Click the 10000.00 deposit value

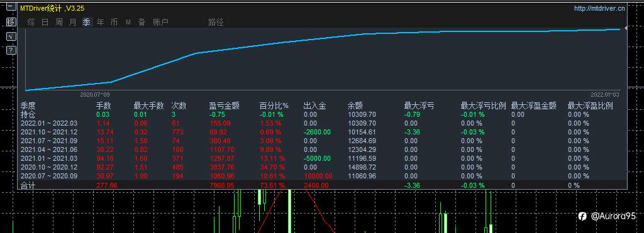tap(318, 176)
